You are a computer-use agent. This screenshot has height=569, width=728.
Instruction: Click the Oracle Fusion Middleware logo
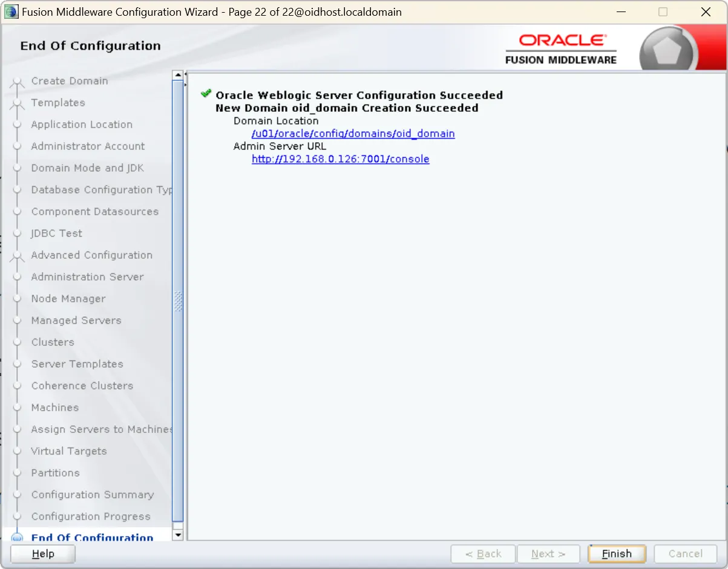click(x=561, y=50)
